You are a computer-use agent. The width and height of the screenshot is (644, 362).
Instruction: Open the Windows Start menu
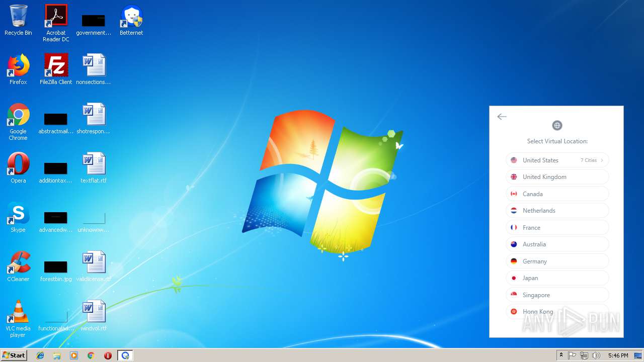[14, 355]
